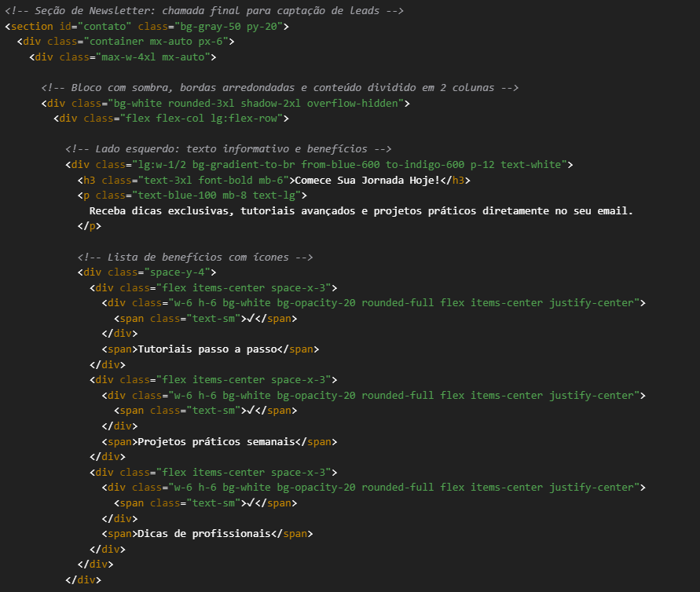
Task: Click the "flex items-center space-x-3" div above "Projetos práticos semanais"
Action: coord(214,380)
